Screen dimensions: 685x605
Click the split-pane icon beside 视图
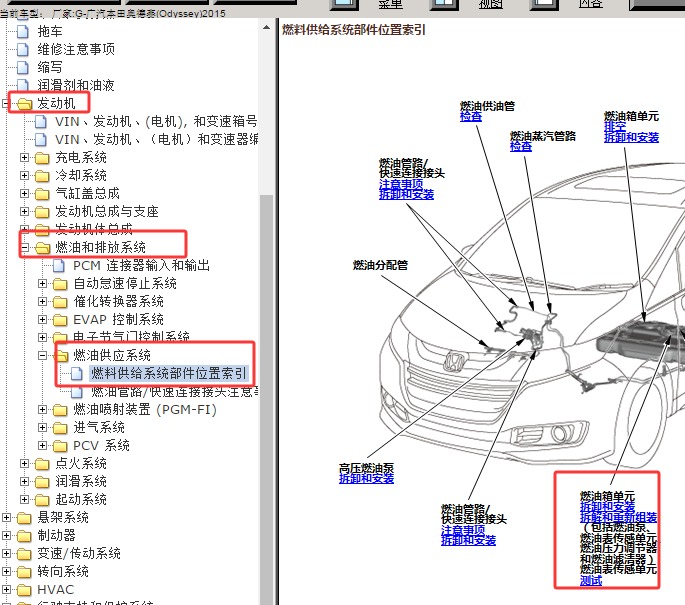point(444,4)
